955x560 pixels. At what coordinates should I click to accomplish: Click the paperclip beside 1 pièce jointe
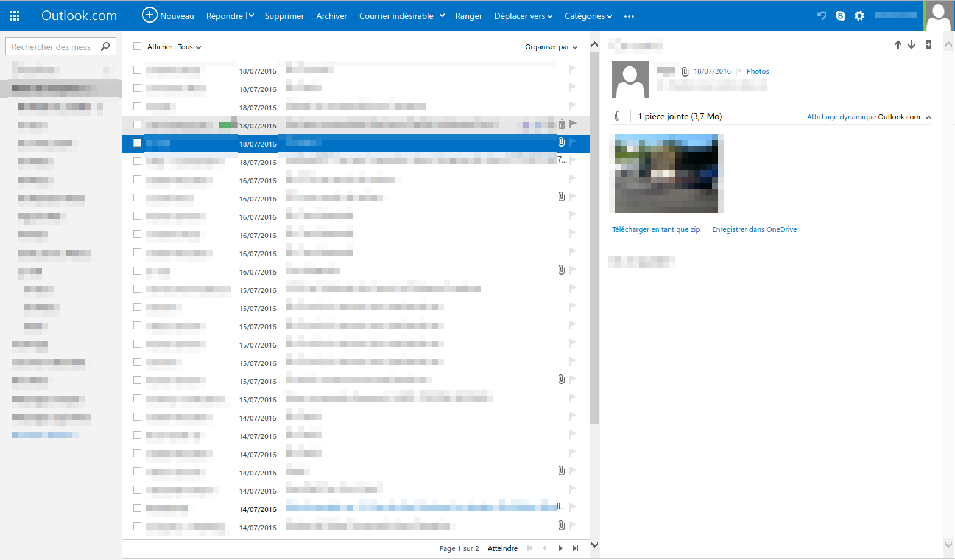618,116
